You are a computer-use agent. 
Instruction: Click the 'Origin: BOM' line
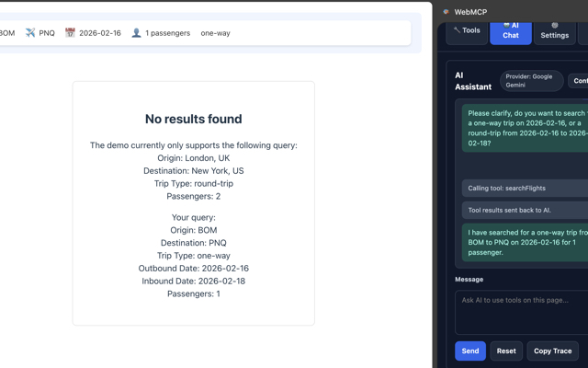coord(194,230)
